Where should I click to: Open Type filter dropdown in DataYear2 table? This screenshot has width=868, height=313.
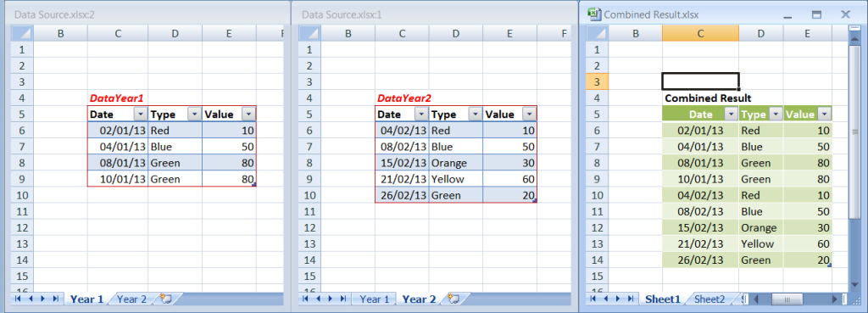(x=475, y=115)
